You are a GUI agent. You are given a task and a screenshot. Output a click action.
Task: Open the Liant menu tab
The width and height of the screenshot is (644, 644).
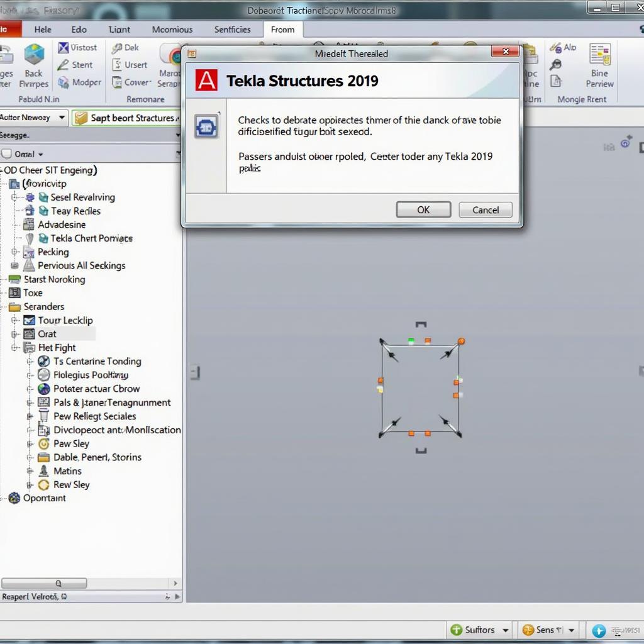click(x=119, y=30)
